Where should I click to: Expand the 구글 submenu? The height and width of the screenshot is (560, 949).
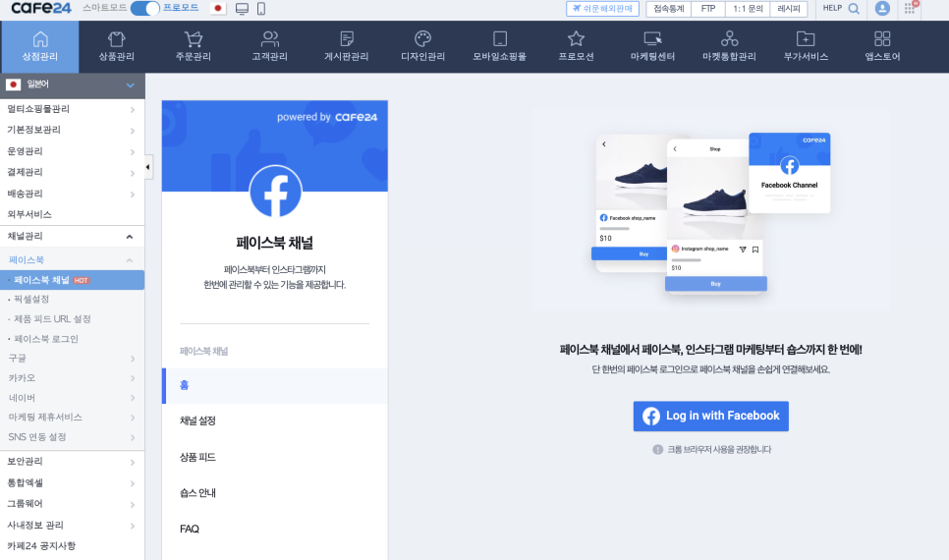[x=73, y=359]
